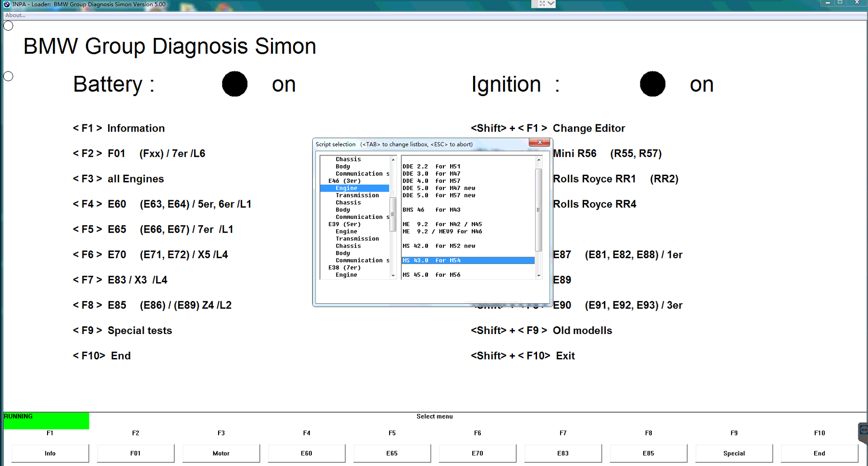
Task: Click the F8 E85 Z4 entry
Action: (152, 305)
